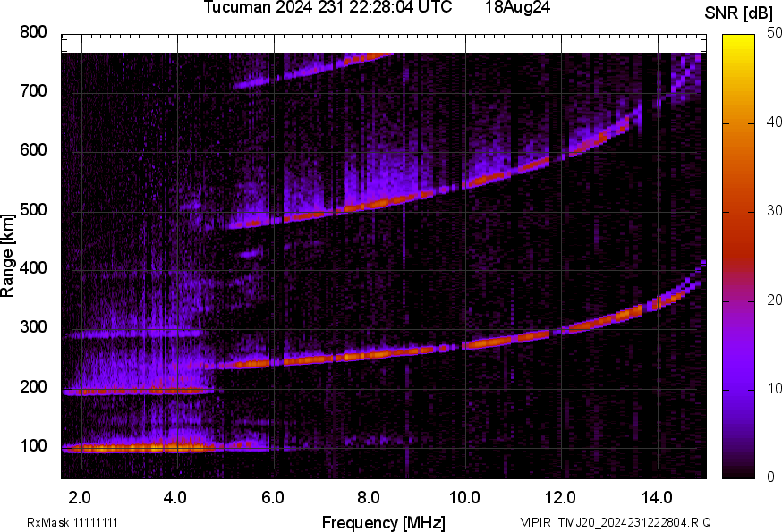
Task: Click the 'Frequency [MHz]' axis label
Action: 384,523
